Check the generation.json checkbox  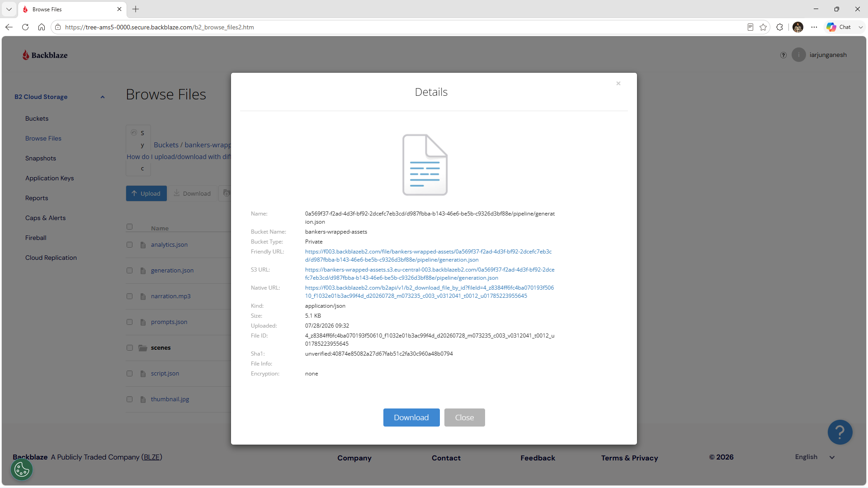[x=129, y=271]
